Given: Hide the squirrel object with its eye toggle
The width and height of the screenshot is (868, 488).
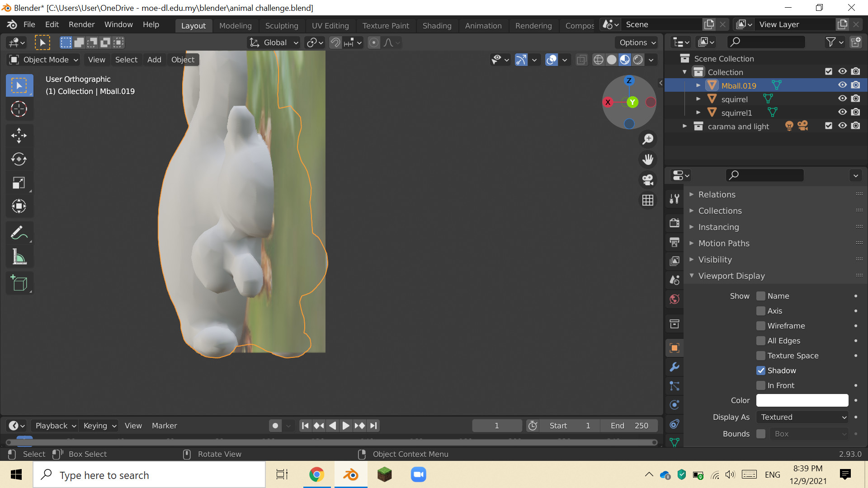Looking at the screenshot, I should coord(842,99).
